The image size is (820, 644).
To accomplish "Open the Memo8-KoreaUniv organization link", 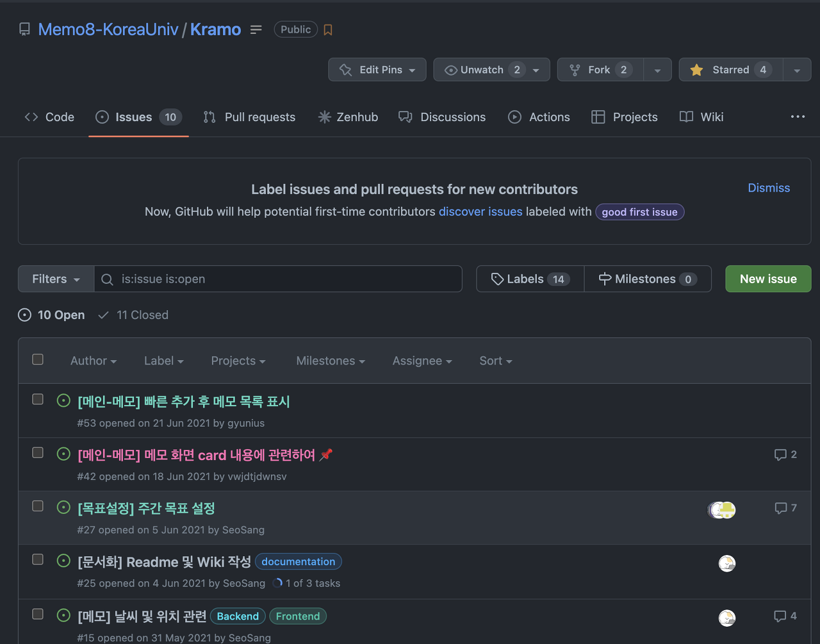I will click(108, 29).
